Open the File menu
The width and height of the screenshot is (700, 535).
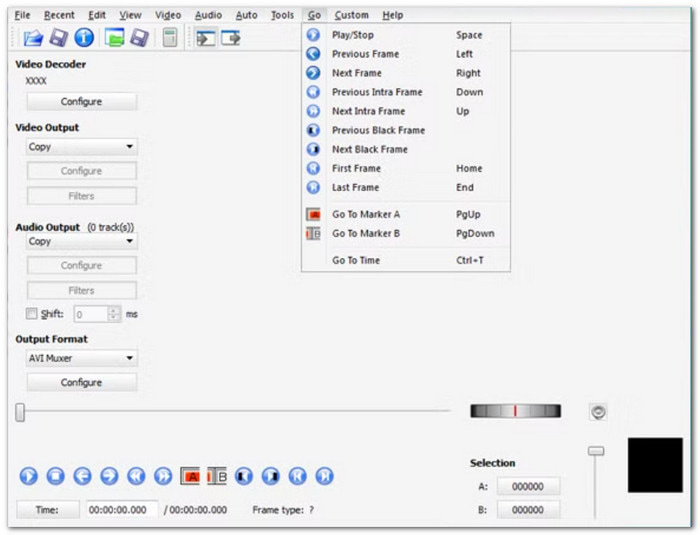tap(22, 15)
